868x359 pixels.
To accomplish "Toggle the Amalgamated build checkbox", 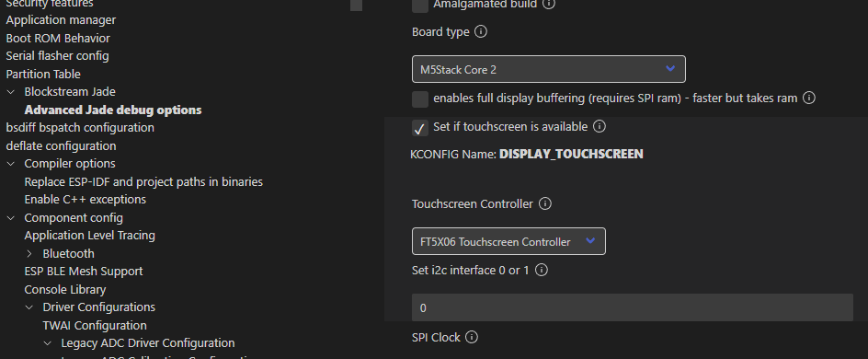I will (x=420, y=5).
